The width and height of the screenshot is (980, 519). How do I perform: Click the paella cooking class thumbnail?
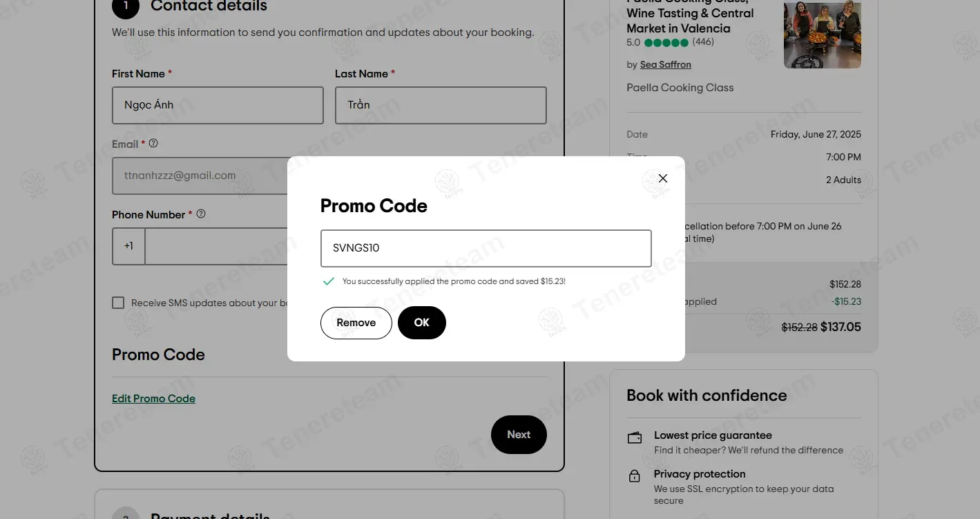click(822, 35)
